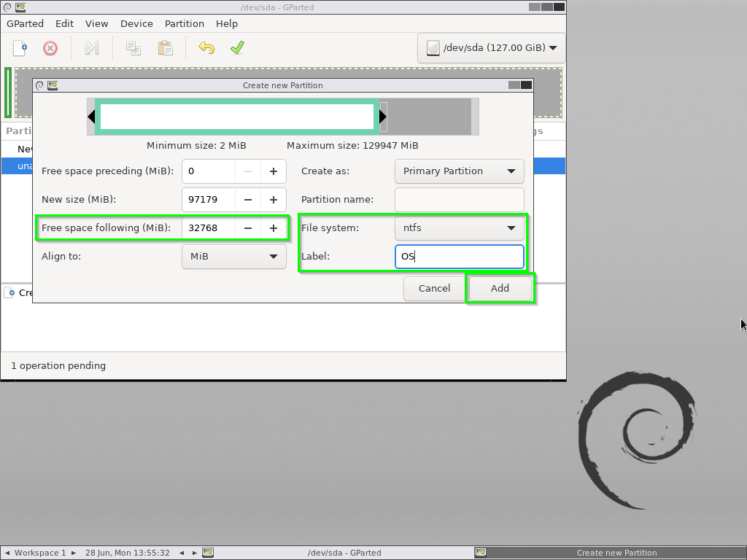This screenshot has height=560, width=747.
Task: Open the File system dropdown
Action: pyautogui.click(x=460, y=228)
